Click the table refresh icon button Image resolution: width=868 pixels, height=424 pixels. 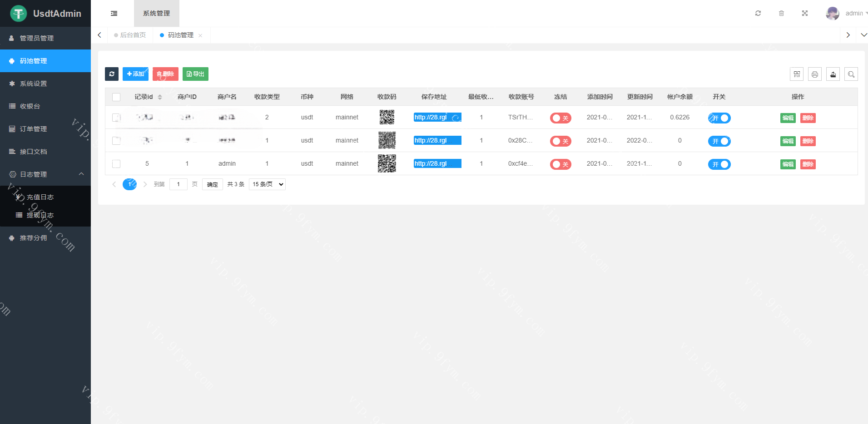(x=112, y=74)
